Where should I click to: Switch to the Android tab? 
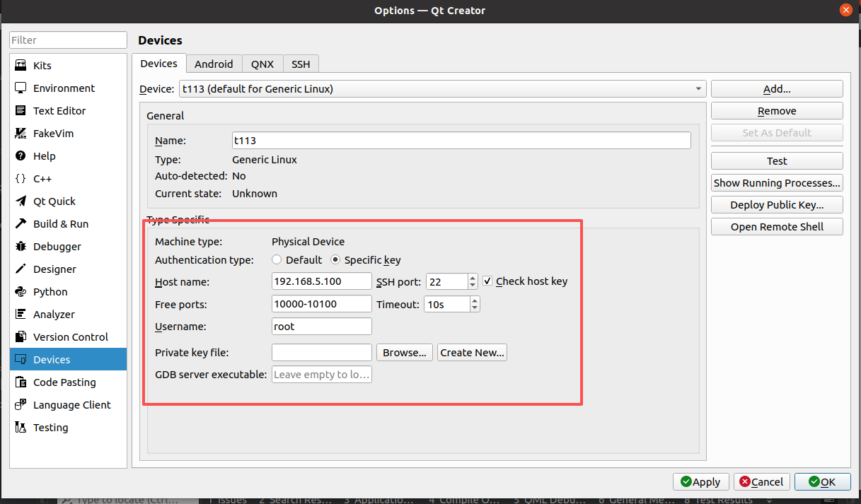tap(214, 64)
